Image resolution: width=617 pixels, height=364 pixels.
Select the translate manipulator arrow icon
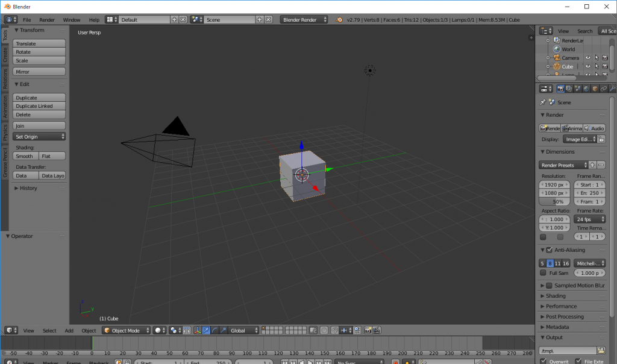(x=206, y=330)
